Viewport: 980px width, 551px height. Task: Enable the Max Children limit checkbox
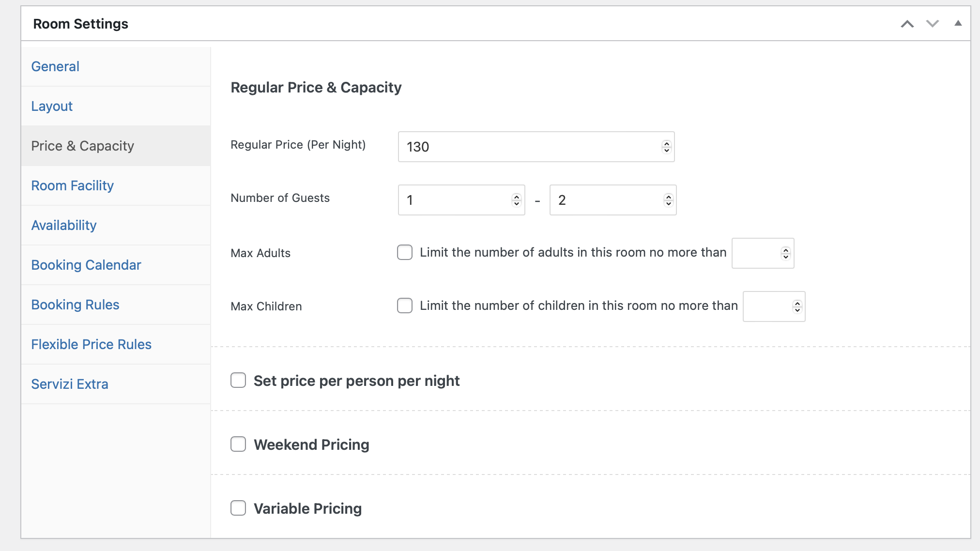tap(405, 306)
